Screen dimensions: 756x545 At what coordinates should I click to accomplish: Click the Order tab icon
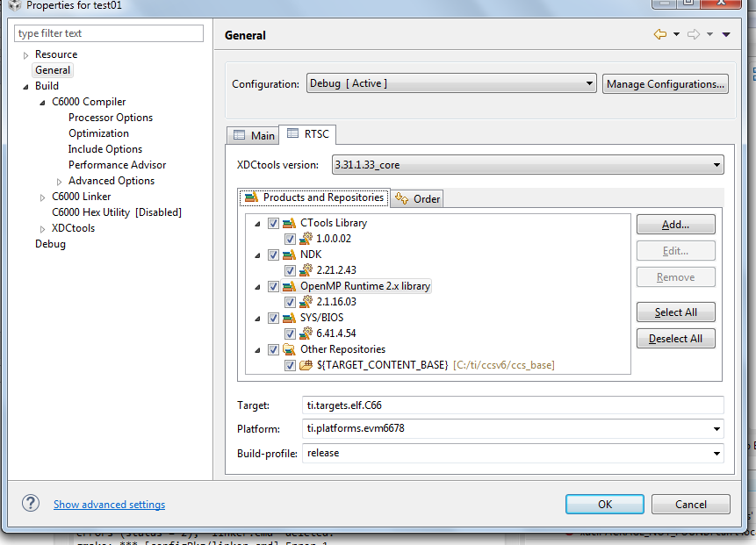pyautogui.click(x=401, y=198)
